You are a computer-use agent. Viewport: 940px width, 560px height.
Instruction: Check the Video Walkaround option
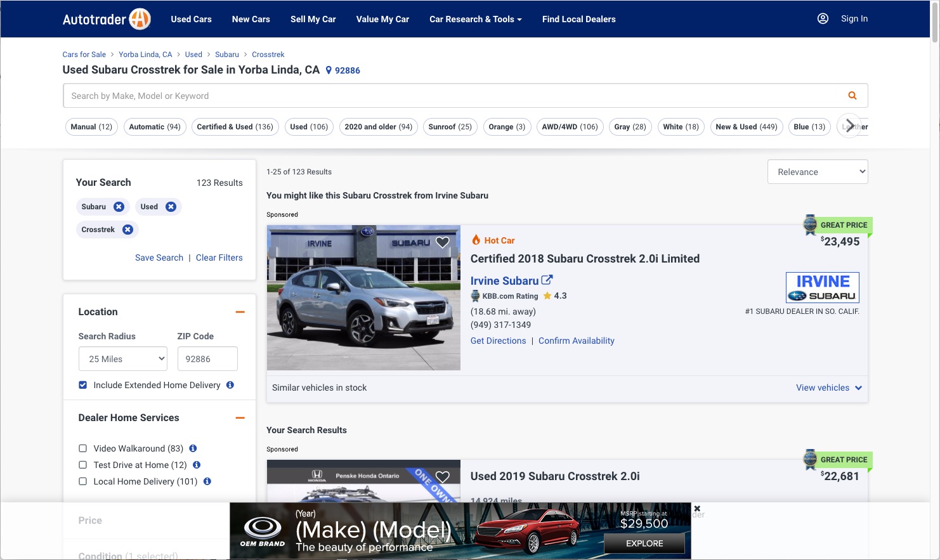82,448
